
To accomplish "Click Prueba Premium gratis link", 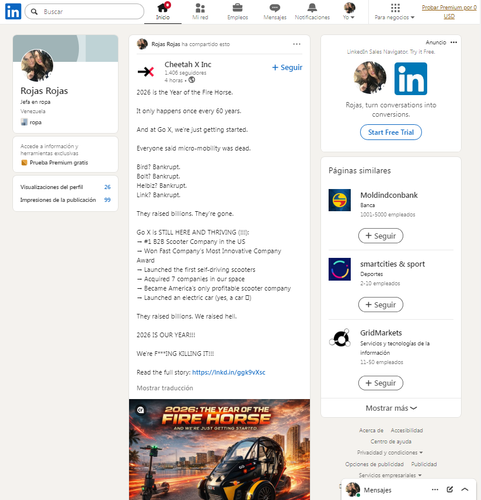I will click(59, 163).
